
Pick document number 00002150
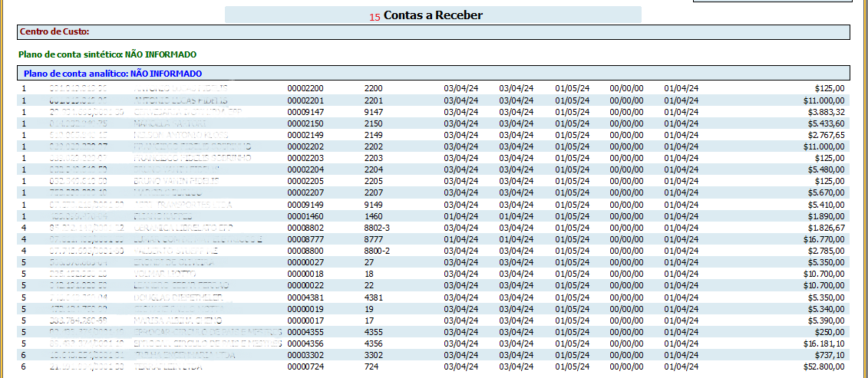click(305, 123)
